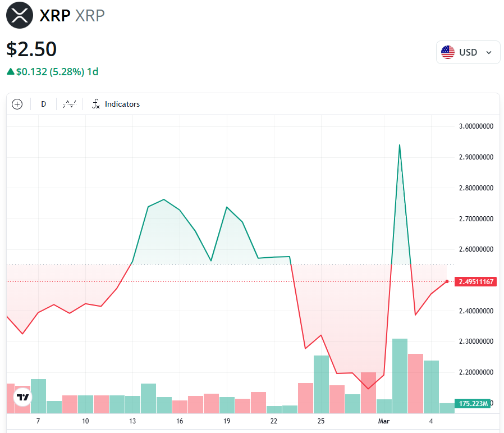The height and width of the screenshot is (433, 504).
Task: Click the TradingView logo on chart
Action: [22, 397]
